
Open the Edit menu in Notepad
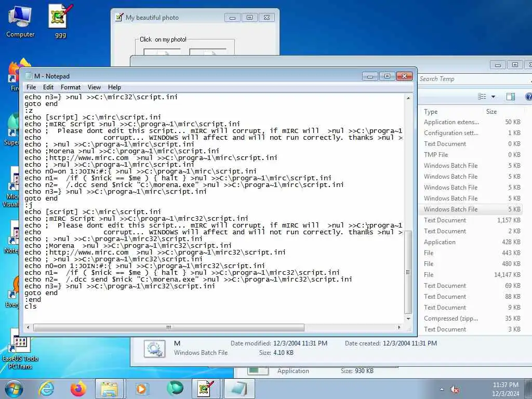point(48,87)
